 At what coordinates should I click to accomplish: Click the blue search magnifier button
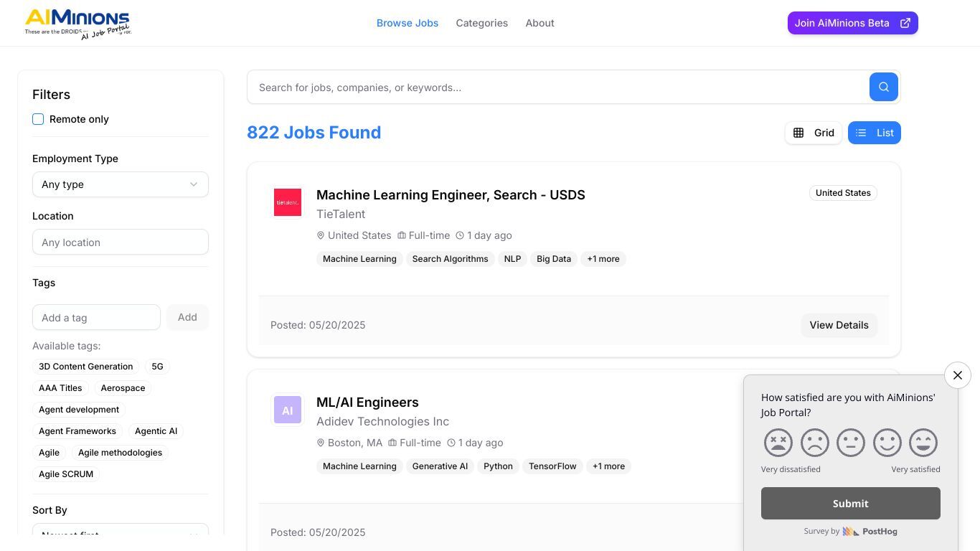pyautogui.click(x=884, y=87)
